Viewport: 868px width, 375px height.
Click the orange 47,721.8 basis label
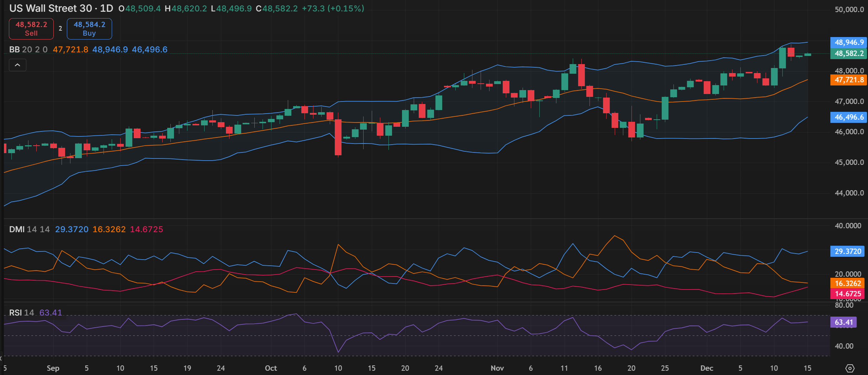point(849,80)
